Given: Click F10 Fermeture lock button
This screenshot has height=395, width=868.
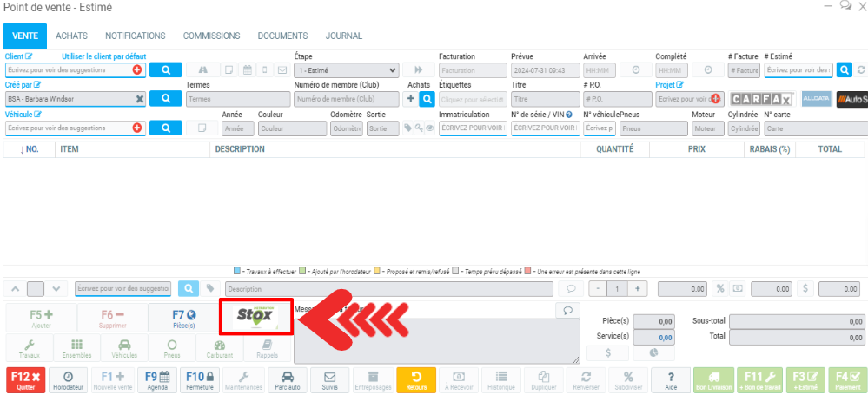Looking at the screenshot, I should (x=199, y=380).
